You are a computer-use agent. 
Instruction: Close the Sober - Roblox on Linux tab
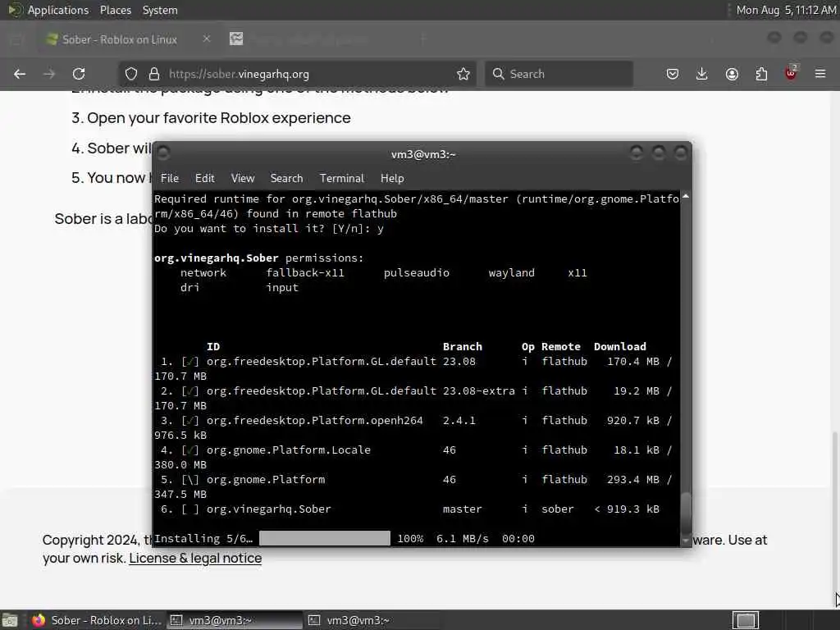(x=206, y=39)
